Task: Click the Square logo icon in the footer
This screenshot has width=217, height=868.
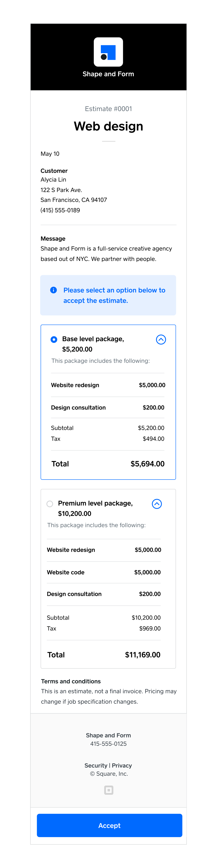Action: (108, 790)
